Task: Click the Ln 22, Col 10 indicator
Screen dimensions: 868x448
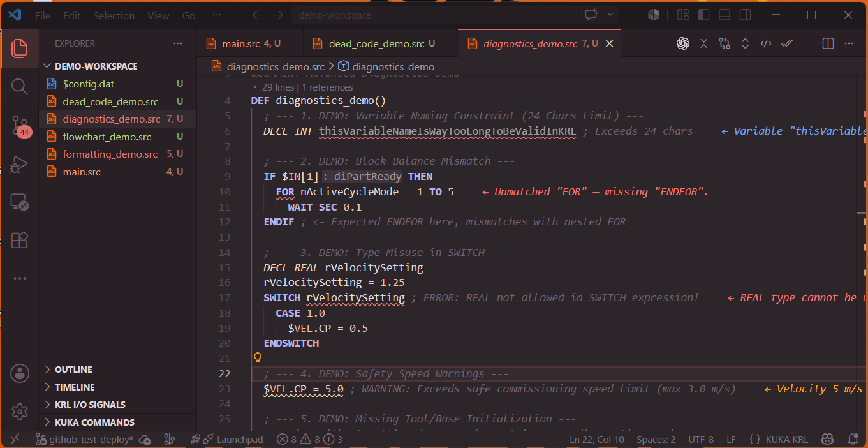Action: point(597,440)
